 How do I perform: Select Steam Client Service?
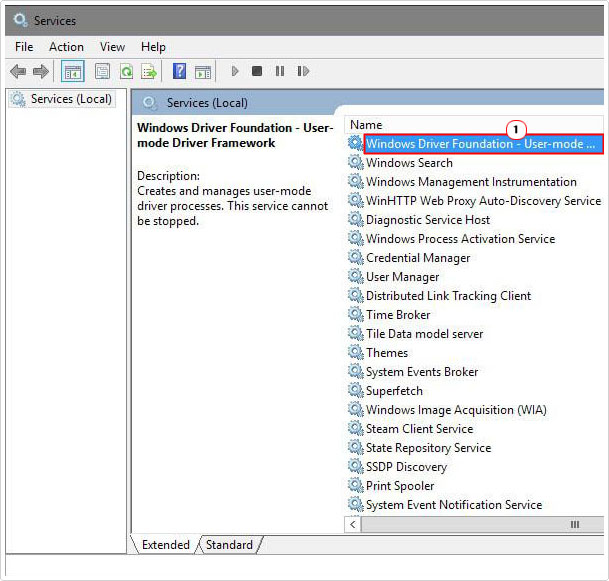tap(419, 429)
